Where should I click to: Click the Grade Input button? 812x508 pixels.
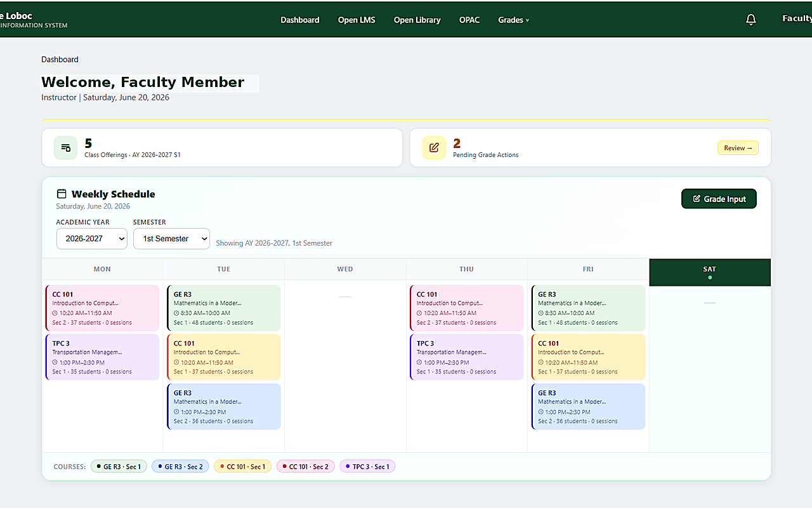[x=719, y=199]
